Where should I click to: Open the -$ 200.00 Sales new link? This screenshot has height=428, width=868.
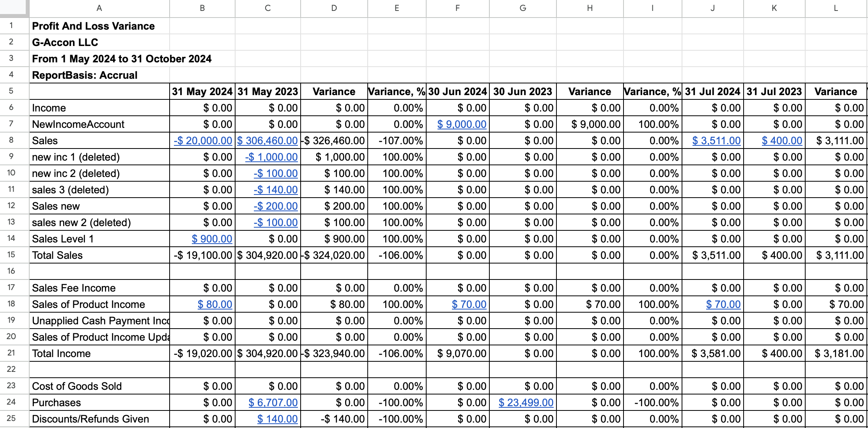[276, 206]
